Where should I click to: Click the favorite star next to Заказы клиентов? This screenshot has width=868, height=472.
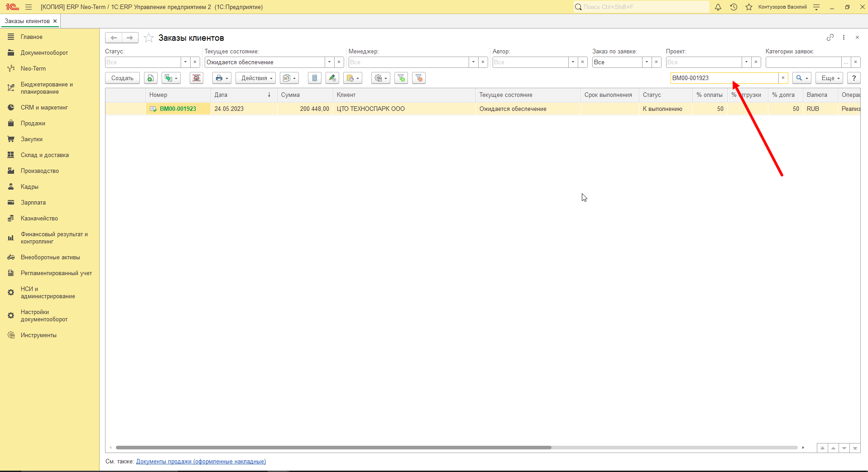149,38
